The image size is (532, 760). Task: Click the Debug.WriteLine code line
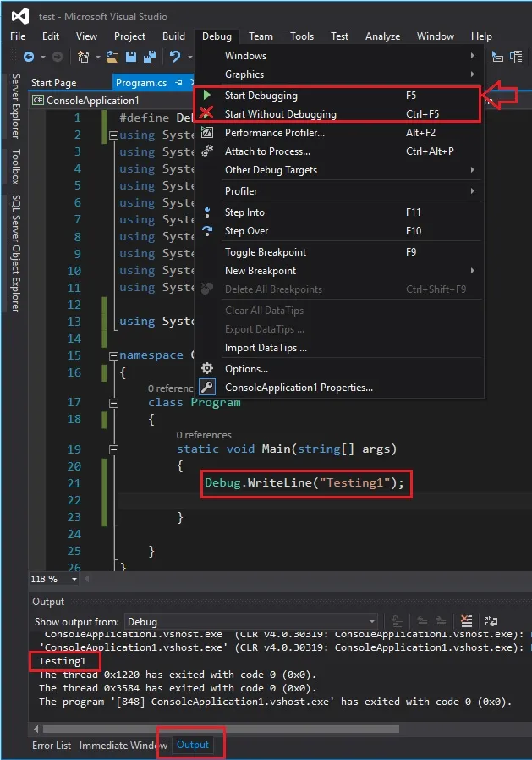pyautogui.click(x=304, y=482)
